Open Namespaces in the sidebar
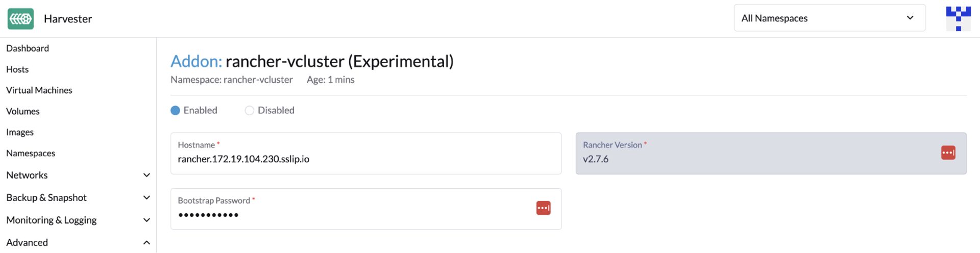980x253 pixels. click(31, 154)
